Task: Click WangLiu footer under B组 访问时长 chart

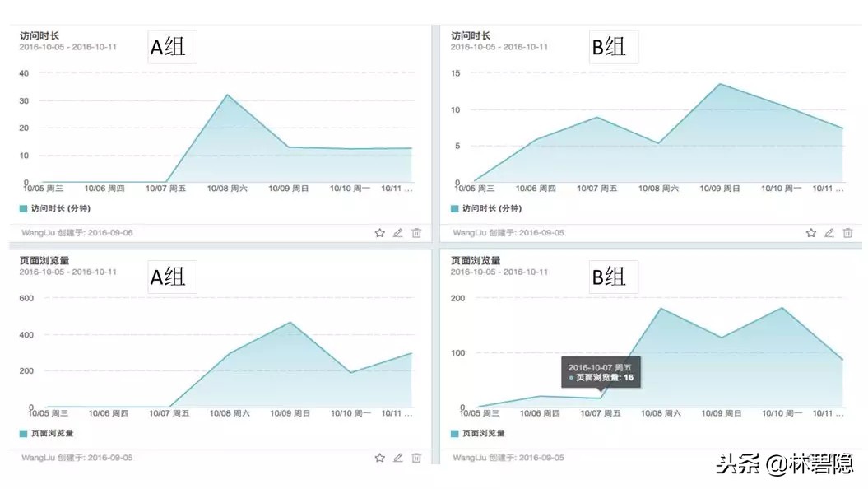Action: 508,233
